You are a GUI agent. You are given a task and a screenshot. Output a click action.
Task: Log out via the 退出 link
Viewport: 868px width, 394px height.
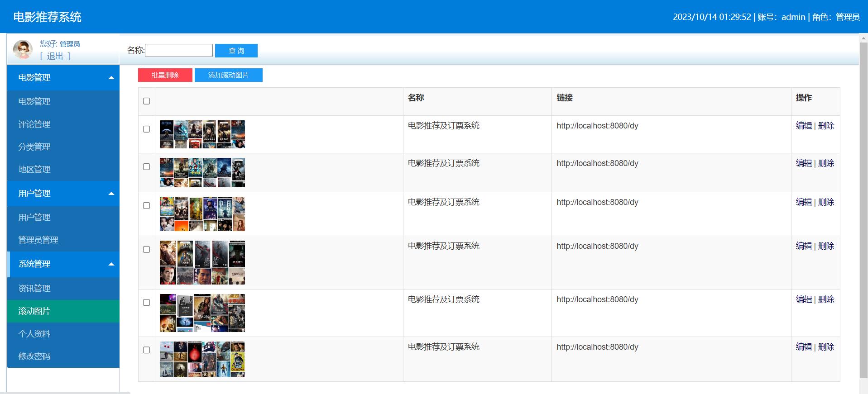click(55, 56)
